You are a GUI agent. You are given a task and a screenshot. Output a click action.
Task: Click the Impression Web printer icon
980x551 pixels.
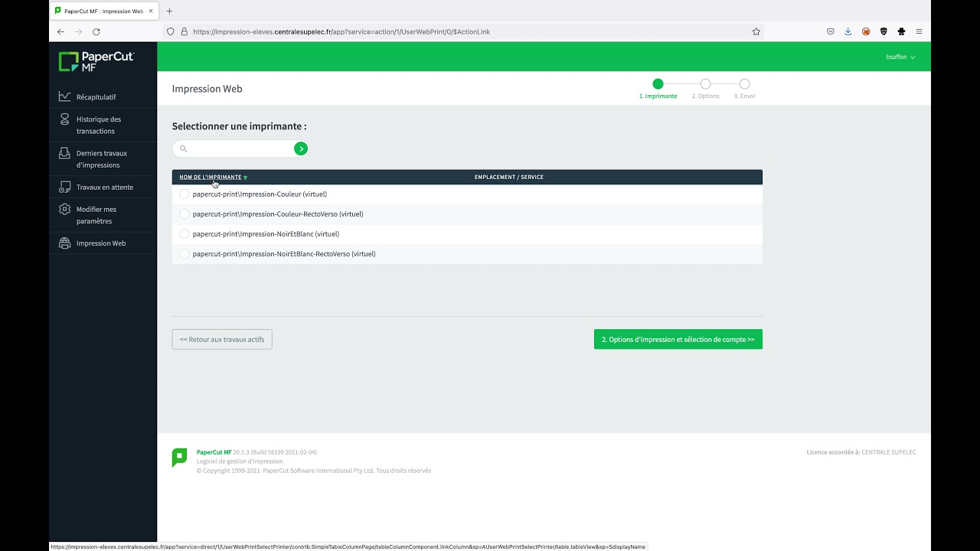coord(64,243)
